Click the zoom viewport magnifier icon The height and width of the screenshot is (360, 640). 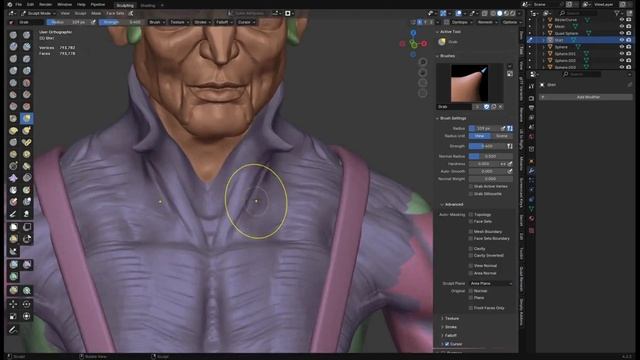[x=423, y=62]
